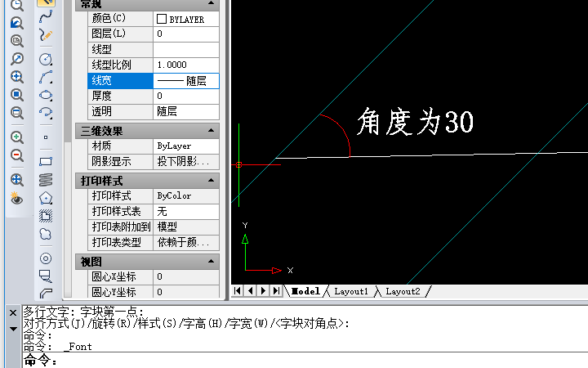Click the eye with orange spark icon
The image size is (588, 368).
coord(16,198)
